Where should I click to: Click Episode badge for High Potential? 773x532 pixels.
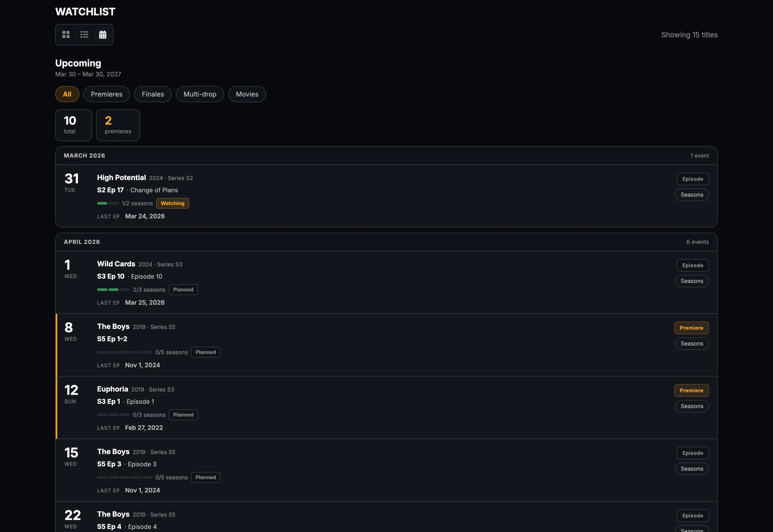click(693, 179)
